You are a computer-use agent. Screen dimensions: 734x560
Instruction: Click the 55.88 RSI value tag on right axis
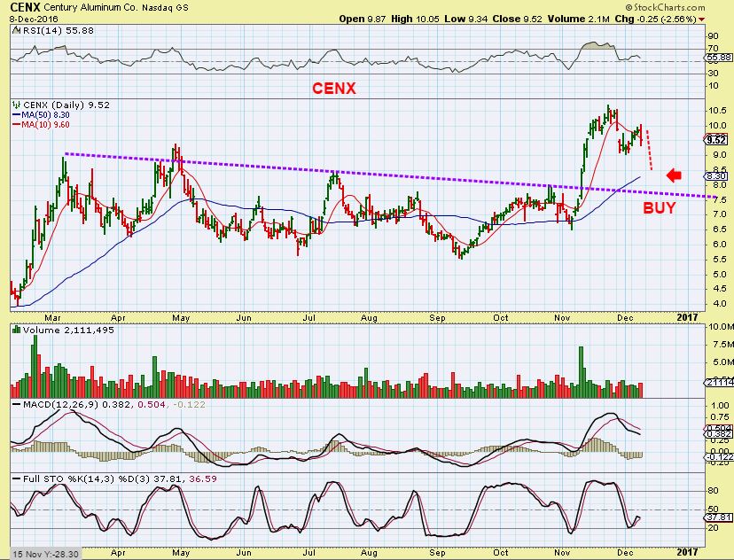click(x=719, y=58)
